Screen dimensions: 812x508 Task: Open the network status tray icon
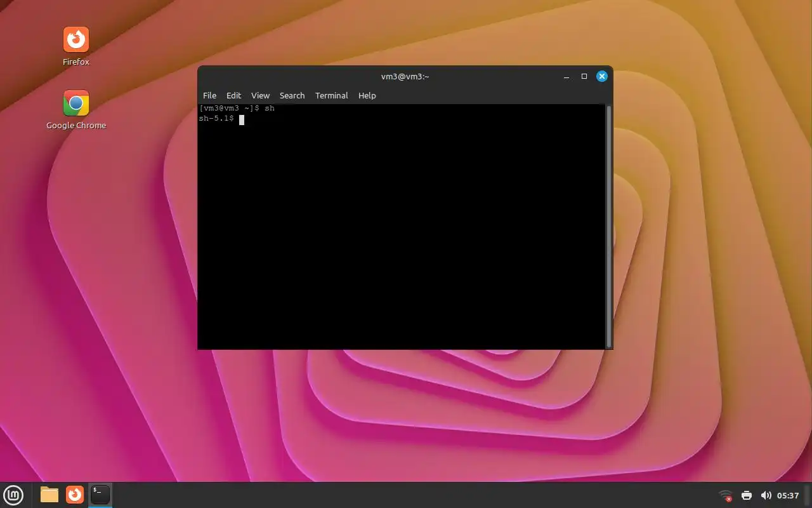[726, 495]
